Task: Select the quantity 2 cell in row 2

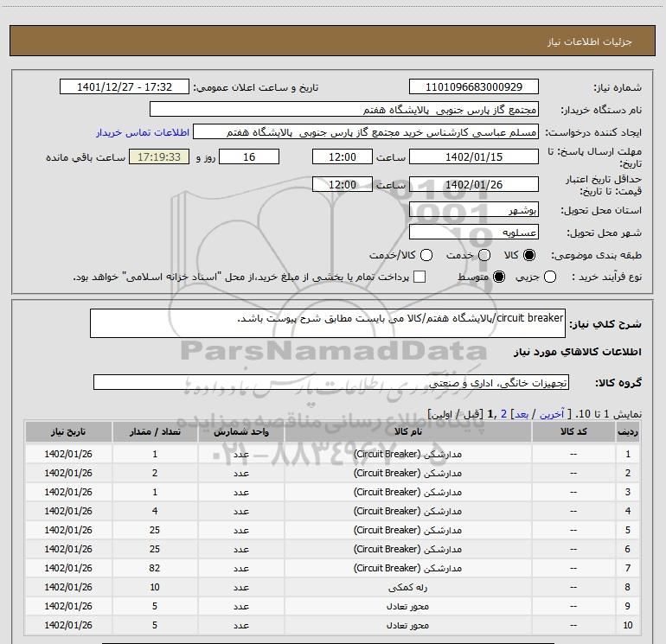Action: (155, 473)
